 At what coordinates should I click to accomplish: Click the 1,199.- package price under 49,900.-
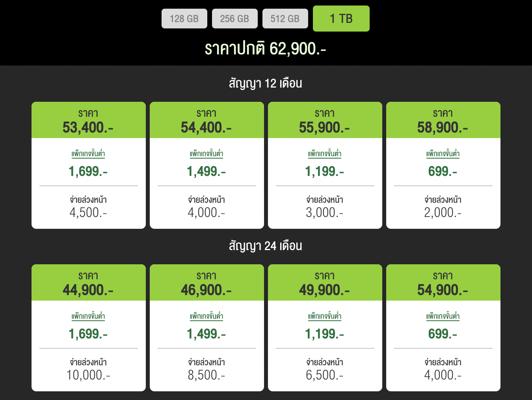pos(325,334)
